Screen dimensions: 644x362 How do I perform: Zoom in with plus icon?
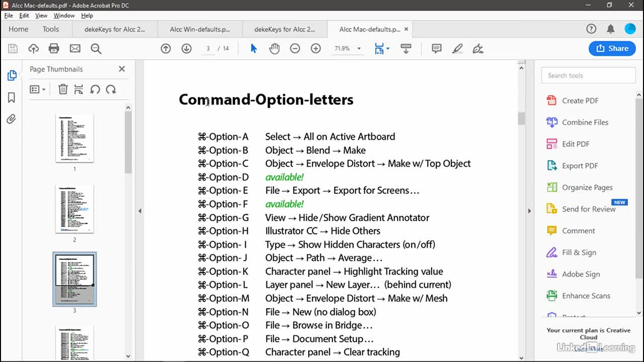point(315,49)
